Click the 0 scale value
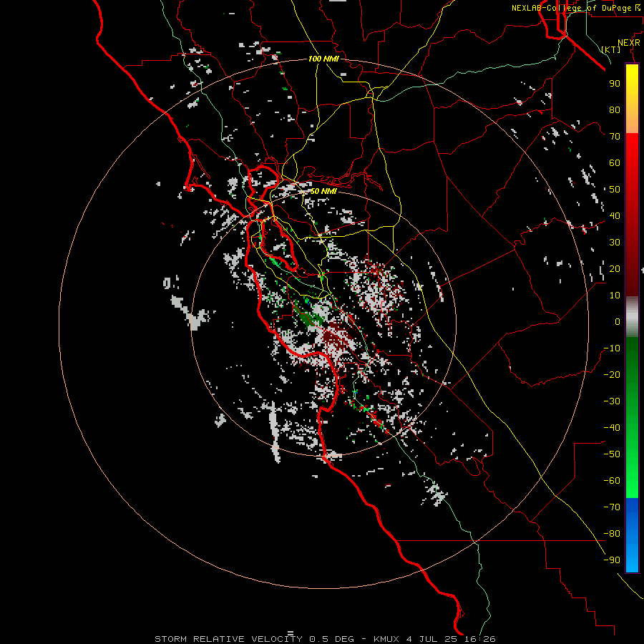The width and height of the screenshot is (644, 644). click(x=618, y=322)
